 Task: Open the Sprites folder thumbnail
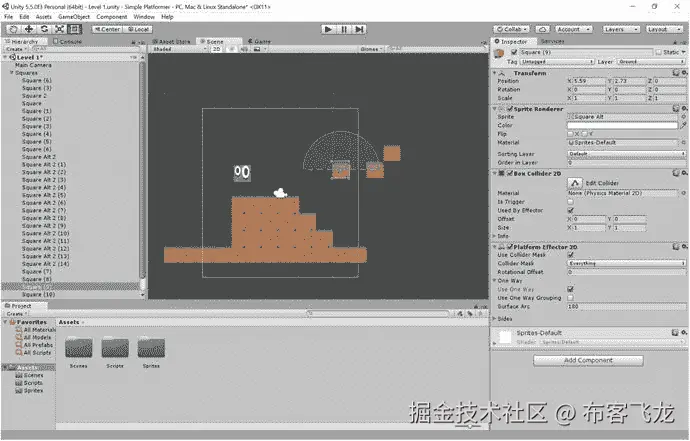point(151,347)
